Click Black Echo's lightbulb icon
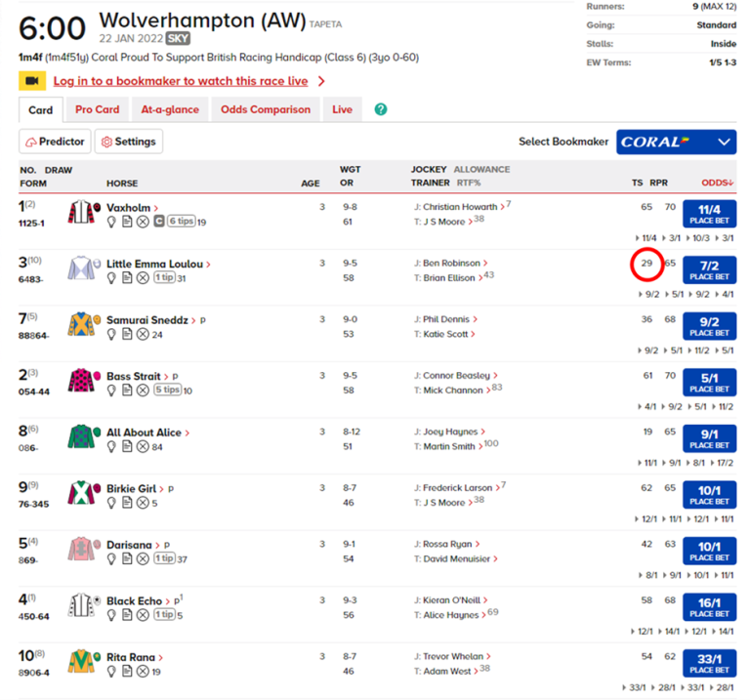Image resolution: width=750 pixels, height=700 pixels. click(111, 615)
